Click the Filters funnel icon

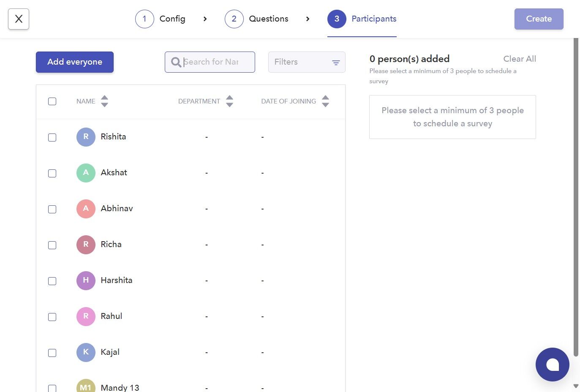pos(336,63)
